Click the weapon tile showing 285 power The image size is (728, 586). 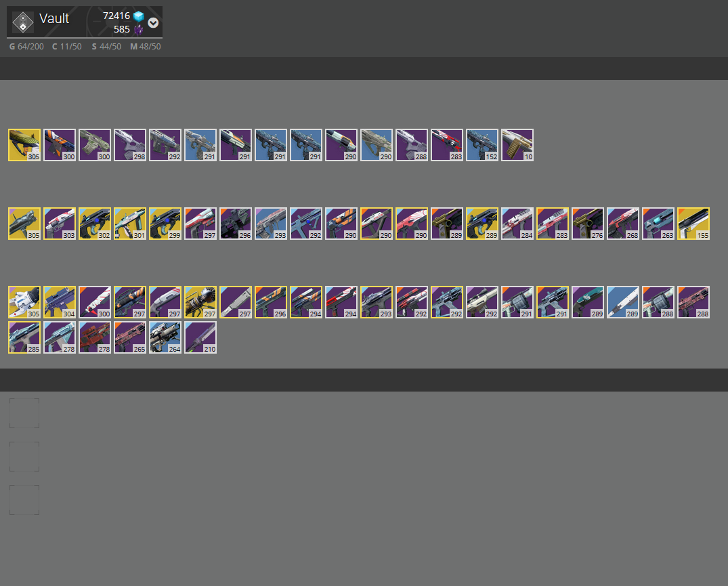tap(24, 337)
